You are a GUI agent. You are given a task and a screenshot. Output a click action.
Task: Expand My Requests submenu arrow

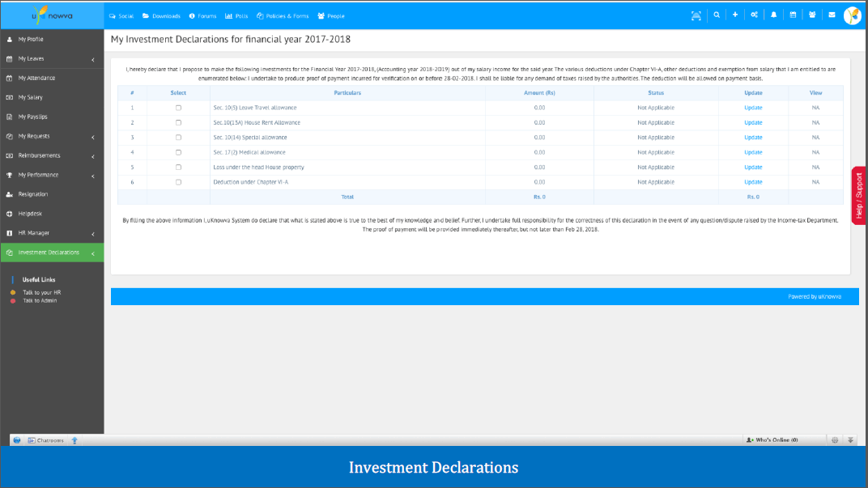click(93, 137)
